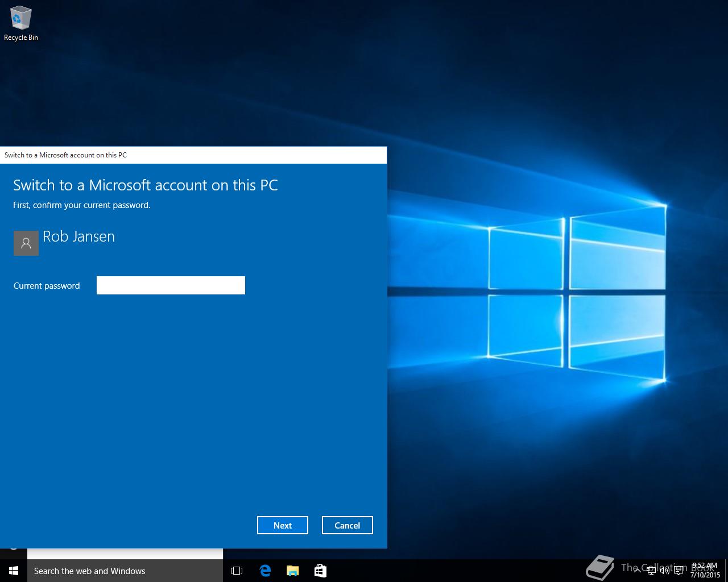The image size is (728, 582).
Task: Open the Recycle Bin desktop icon
Action: coord(21,23)
